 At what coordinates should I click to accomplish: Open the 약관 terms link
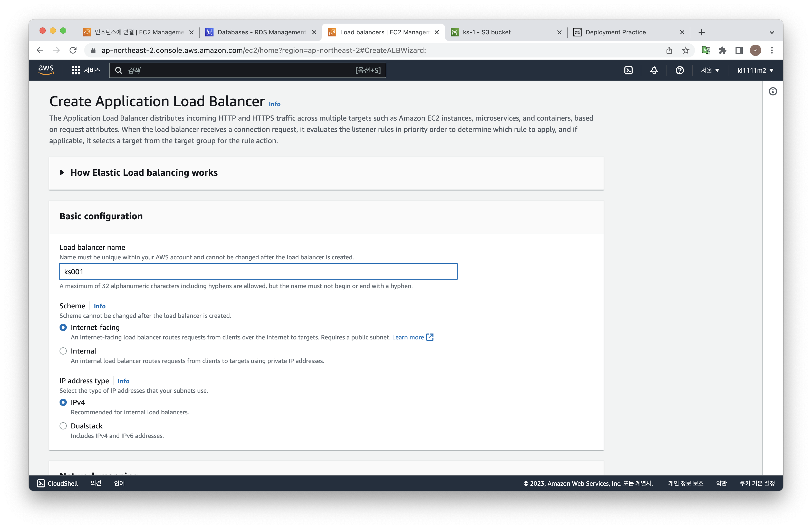(x=721, y=483)
